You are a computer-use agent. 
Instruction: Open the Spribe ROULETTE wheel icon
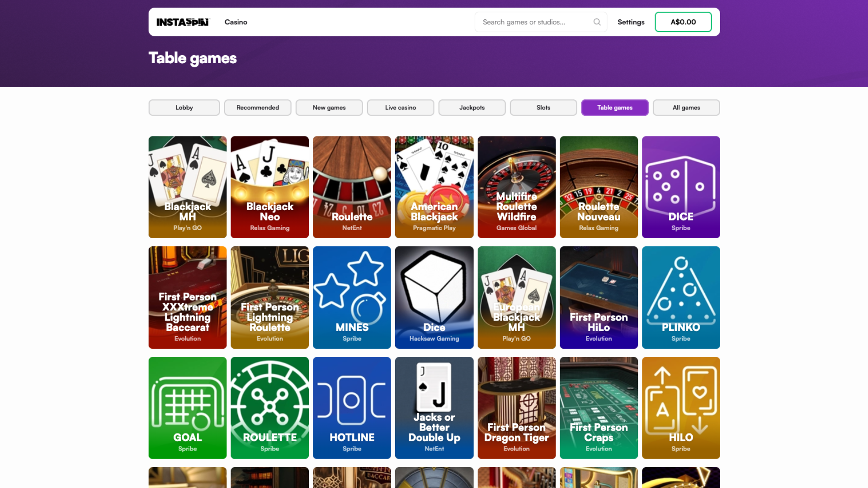point(270,408)
